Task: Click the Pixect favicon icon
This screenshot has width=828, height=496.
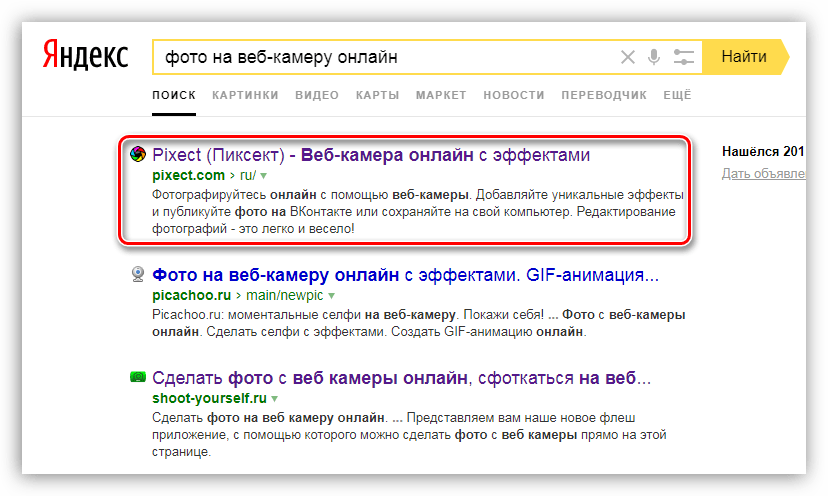Action: (138, 155)
